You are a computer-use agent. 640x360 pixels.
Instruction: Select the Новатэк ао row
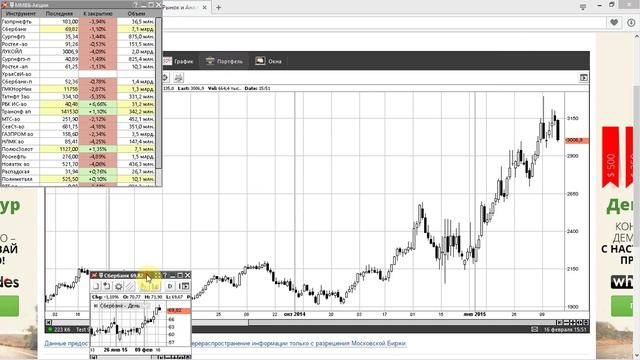point(78,164)
